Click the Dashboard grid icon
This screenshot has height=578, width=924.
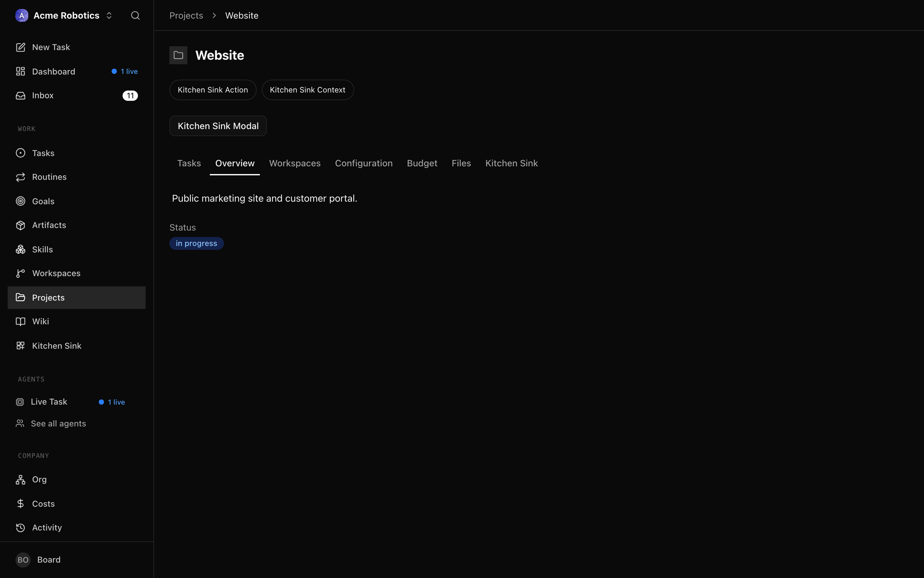point(21,72)
